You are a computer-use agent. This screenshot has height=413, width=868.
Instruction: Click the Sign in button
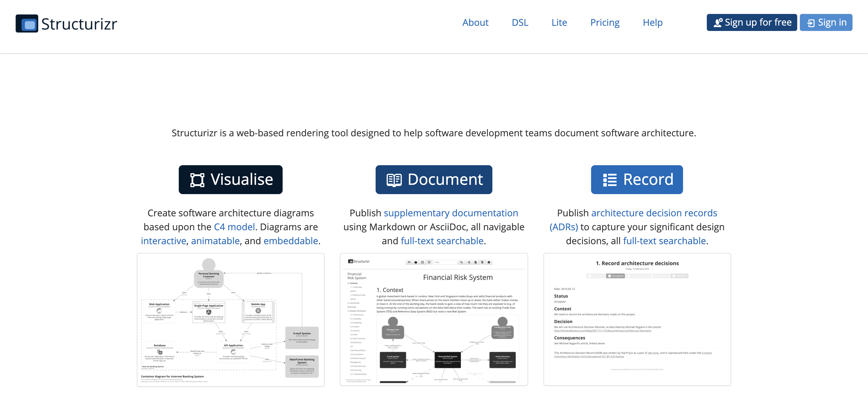pyautogui.click(x=826, y=22)
